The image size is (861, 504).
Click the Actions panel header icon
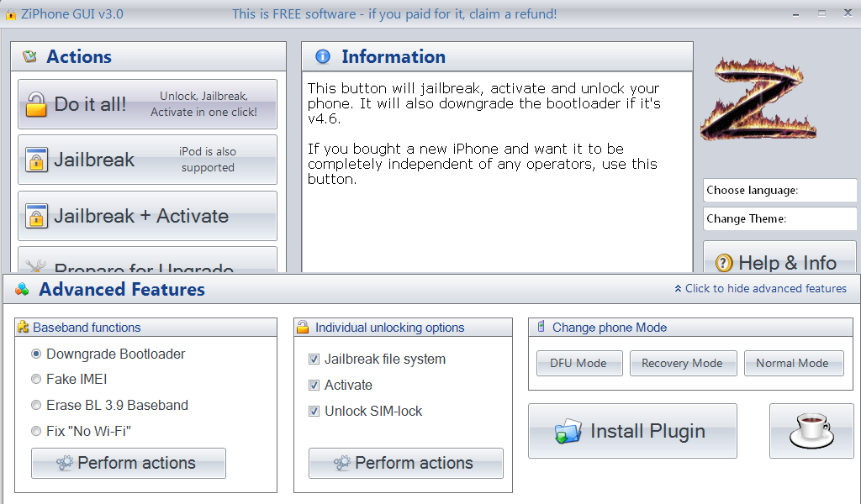[29, 57]
